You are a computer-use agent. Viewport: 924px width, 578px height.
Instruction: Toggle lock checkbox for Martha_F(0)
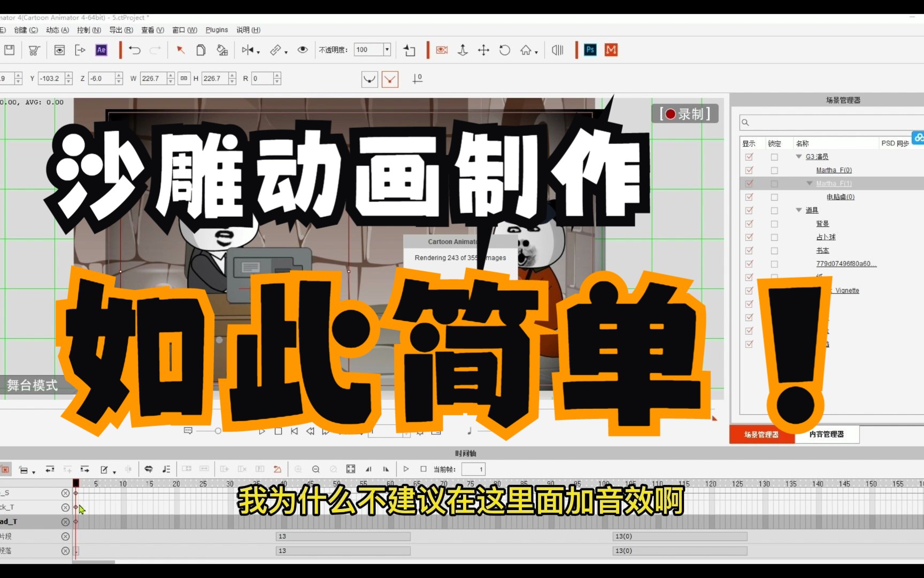[x=774, y=170]
